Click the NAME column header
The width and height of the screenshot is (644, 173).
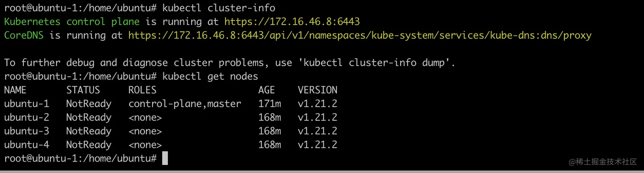[15, 90]
